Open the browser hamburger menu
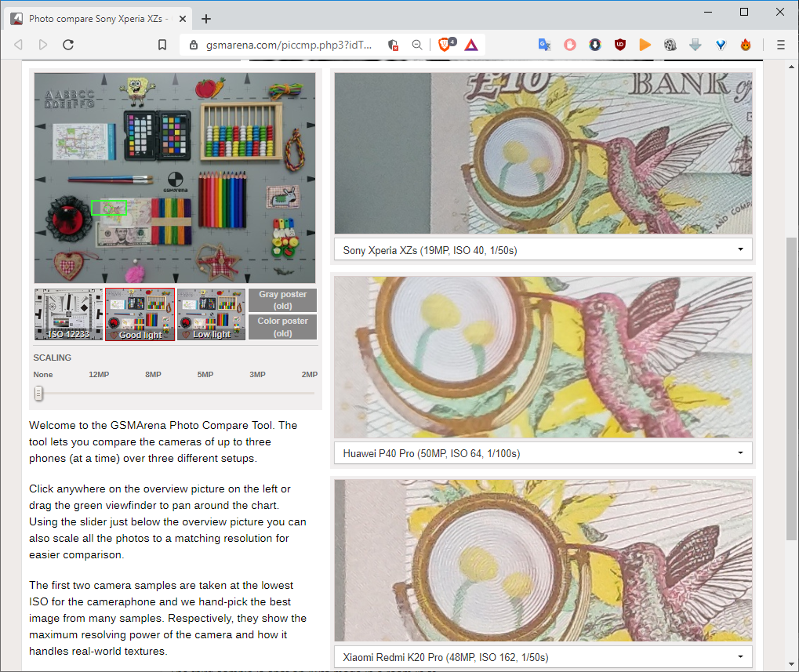The image size is (799, 672). [781, 45]
